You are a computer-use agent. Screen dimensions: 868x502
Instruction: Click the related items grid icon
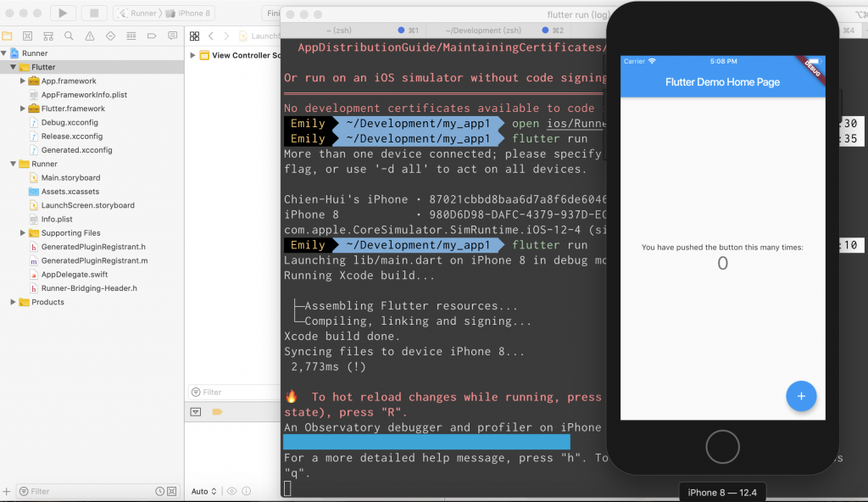[x=194, y=36]
